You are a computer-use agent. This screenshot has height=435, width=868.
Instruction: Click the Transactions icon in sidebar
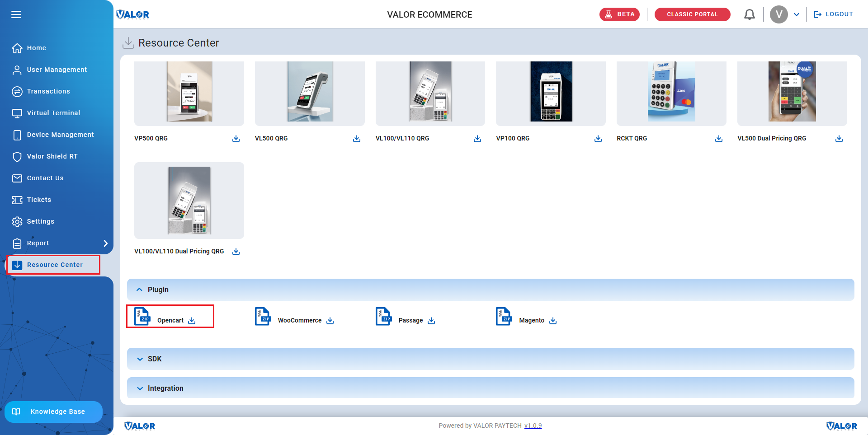[x=17, y=91]
